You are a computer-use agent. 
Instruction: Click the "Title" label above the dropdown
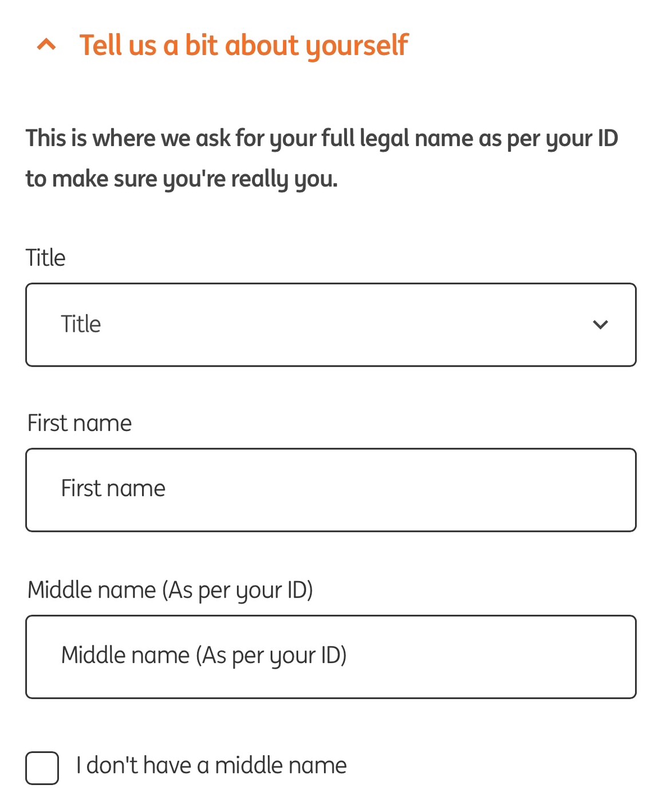pos(46,258)
